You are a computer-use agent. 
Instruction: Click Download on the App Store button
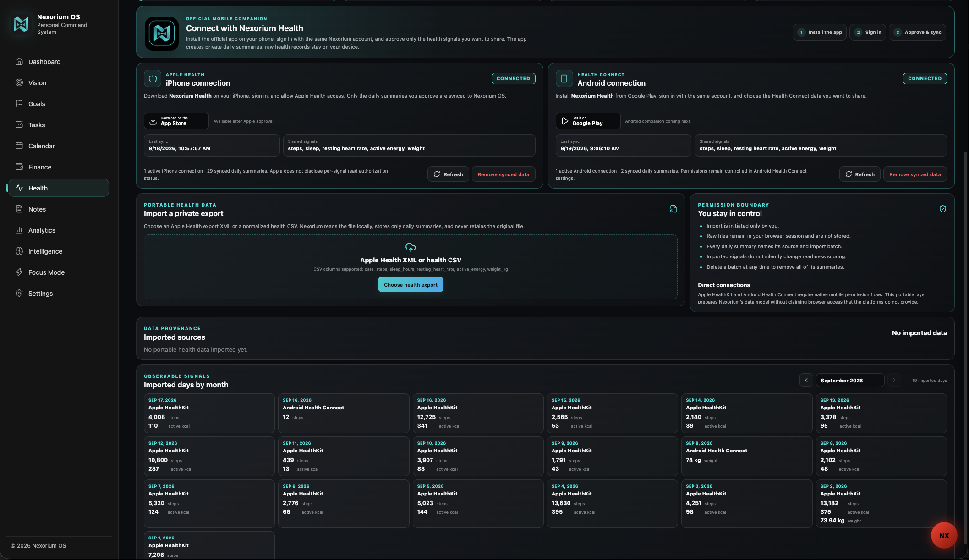pos(176,121)
